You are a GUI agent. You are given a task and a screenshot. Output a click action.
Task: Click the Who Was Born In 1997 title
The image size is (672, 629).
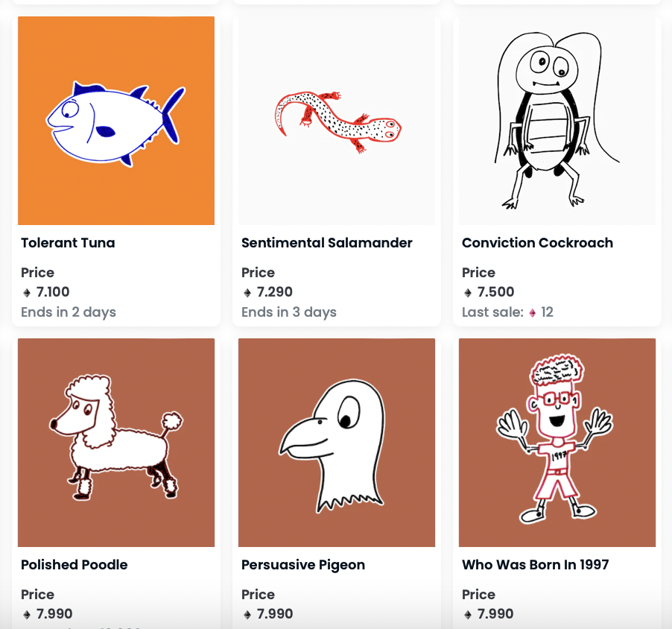point(535,565)
